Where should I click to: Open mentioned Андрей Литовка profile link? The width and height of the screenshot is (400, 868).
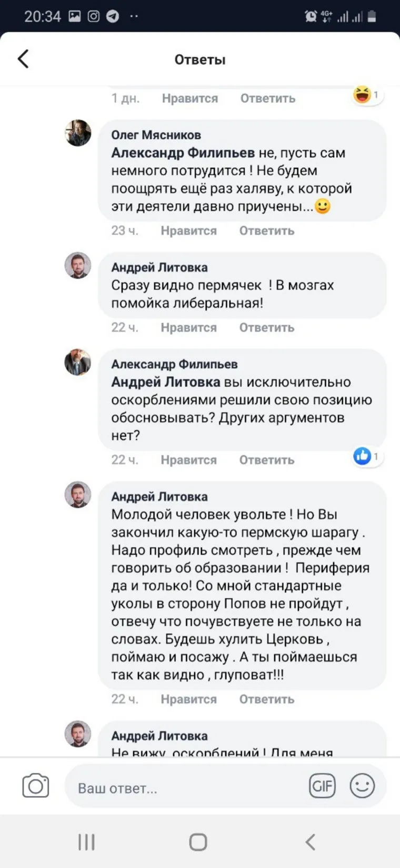pyautogui.click(x=165, y=382)
